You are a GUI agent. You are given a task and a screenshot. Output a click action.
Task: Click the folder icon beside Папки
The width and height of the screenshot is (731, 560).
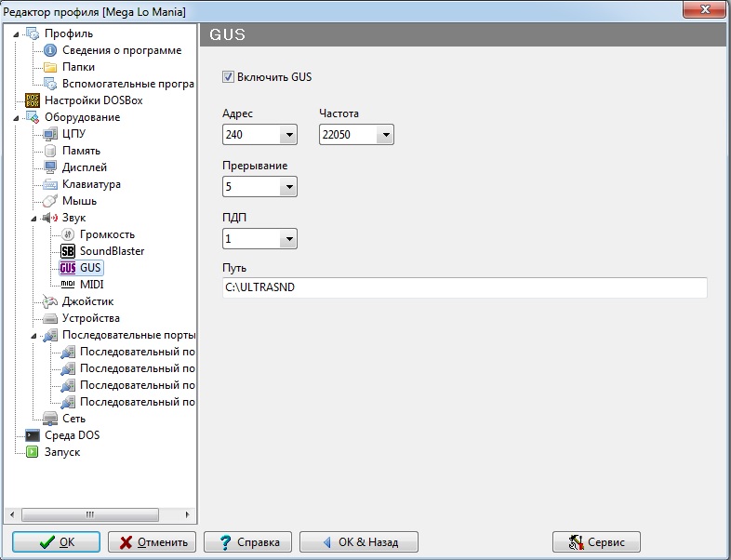pyautogui.click(x=50, y=67)
